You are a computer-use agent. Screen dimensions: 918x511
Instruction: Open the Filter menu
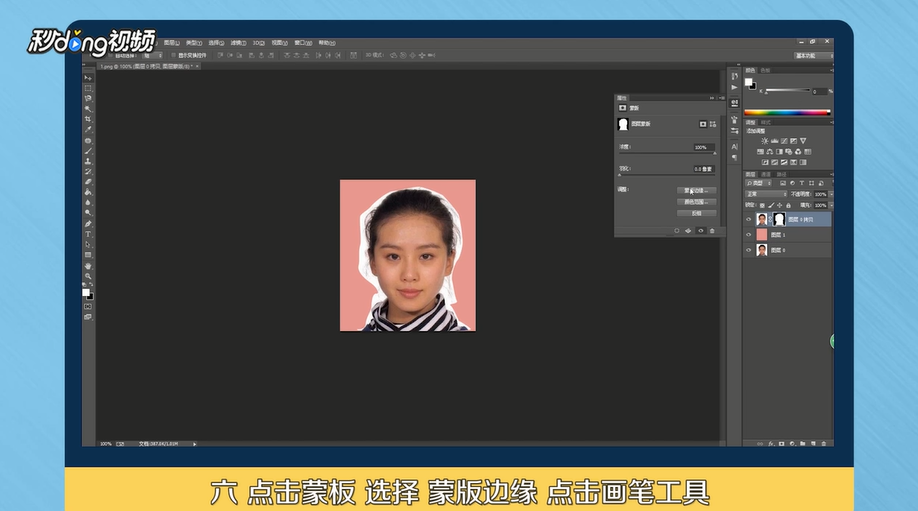click(x=238, y=43)
